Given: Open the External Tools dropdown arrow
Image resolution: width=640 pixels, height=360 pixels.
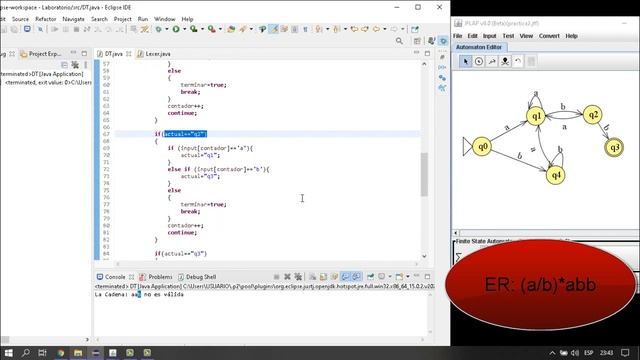Looking at the screenshot, I should point(220,29).
